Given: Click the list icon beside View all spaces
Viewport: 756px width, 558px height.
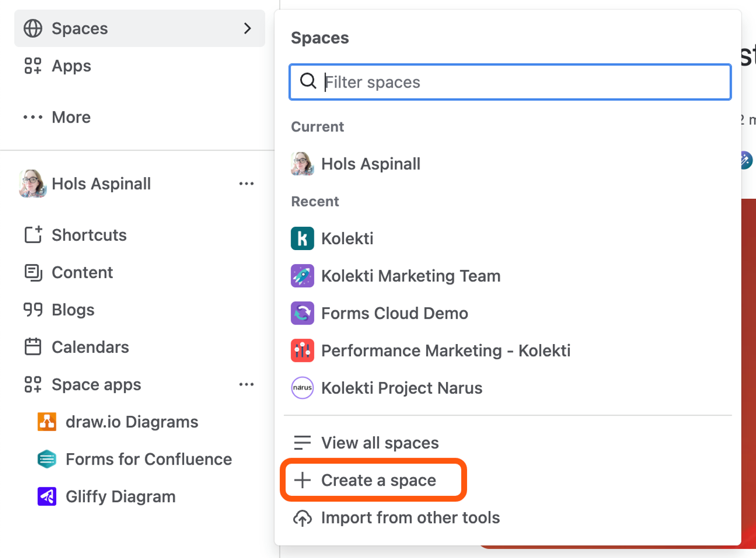Looking at the screenshot, I should tap(302, 443).
